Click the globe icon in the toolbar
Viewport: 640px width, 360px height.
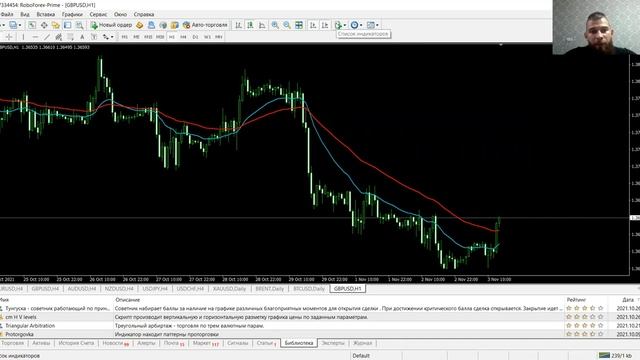(x=163, y=25)
